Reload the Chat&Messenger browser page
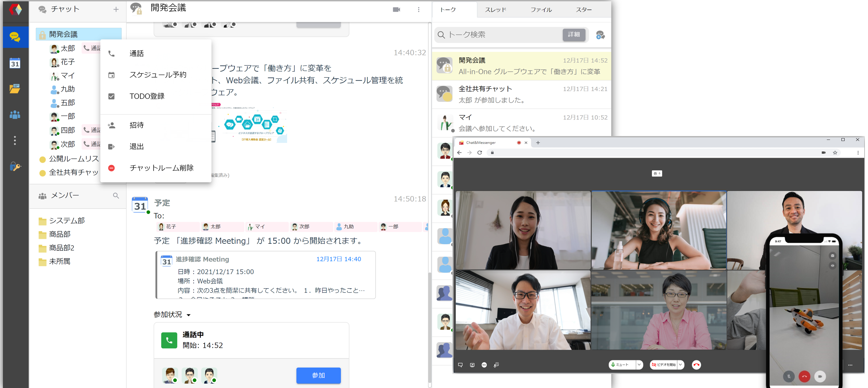Viewport: 868px width, 388px height. [x=480, y=152]
